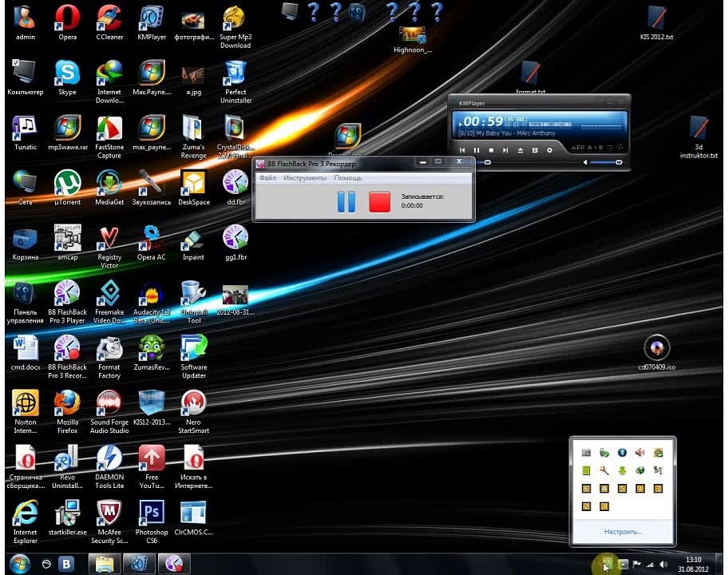Mute KMPlayer using its speaker icon
The width and height of the screenshot is (728, 575).
click(585, 162)
